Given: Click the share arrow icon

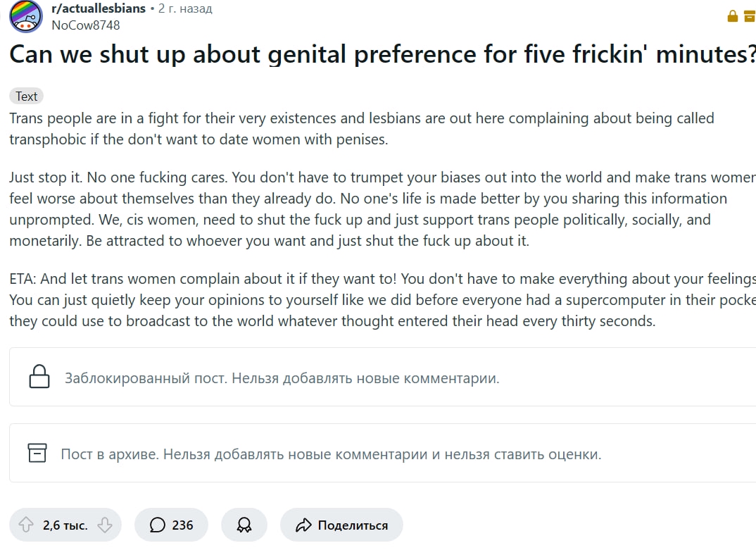Looking at the screenshot, I should coord(303,525).
